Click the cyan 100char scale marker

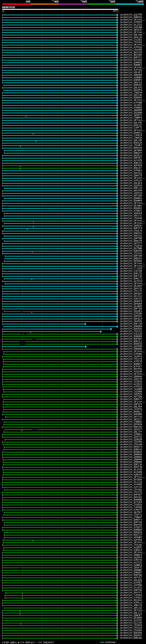click(102, 642)
